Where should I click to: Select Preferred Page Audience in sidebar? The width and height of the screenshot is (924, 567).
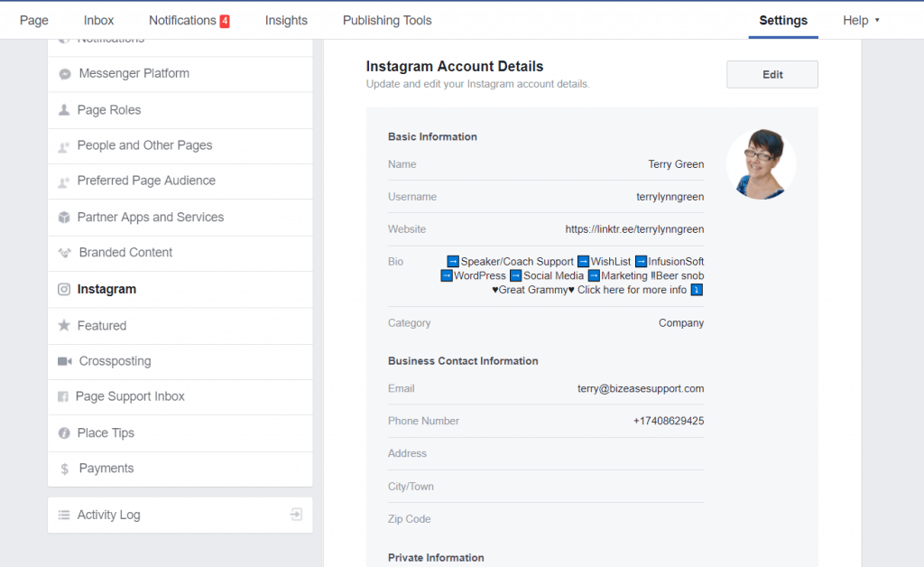(x=146, y=181)
